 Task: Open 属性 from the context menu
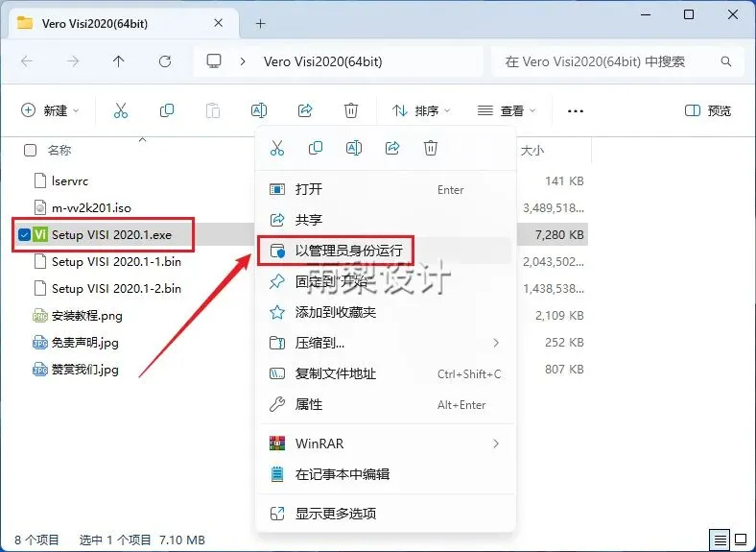386,404
